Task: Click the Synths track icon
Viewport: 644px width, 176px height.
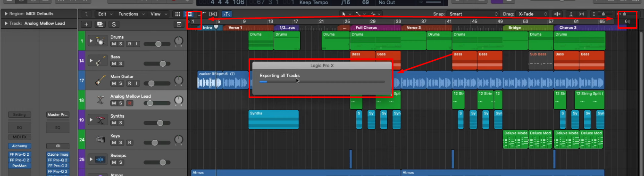Action: (100, 120)
